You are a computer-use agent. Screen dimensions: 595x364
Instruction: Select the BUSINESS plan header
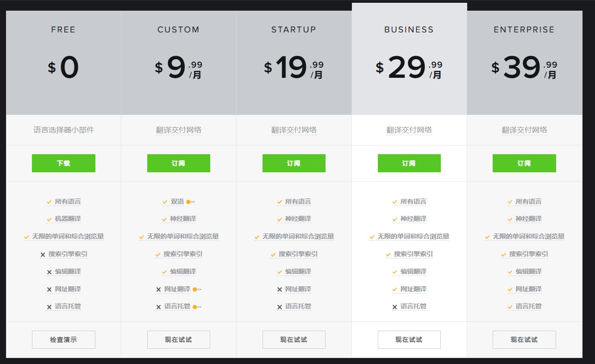click(x=409, y=29)
